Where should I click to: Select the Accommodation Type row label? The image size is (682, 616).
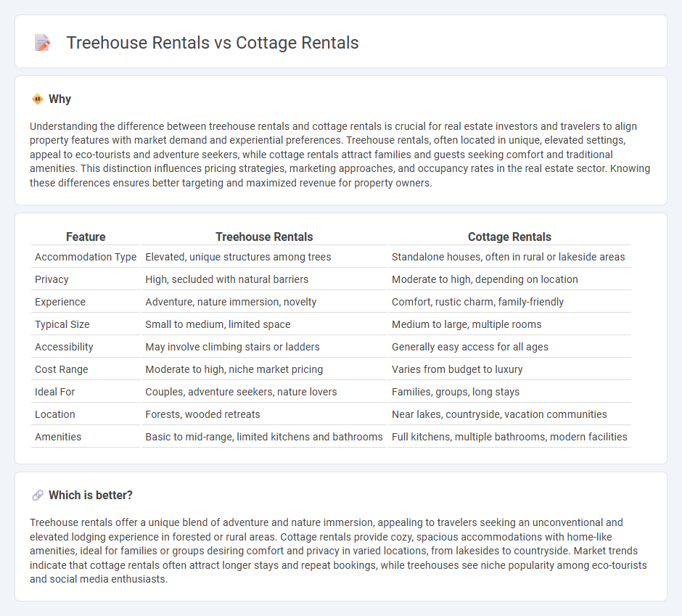pyautogui.click(x=86, y=257)
